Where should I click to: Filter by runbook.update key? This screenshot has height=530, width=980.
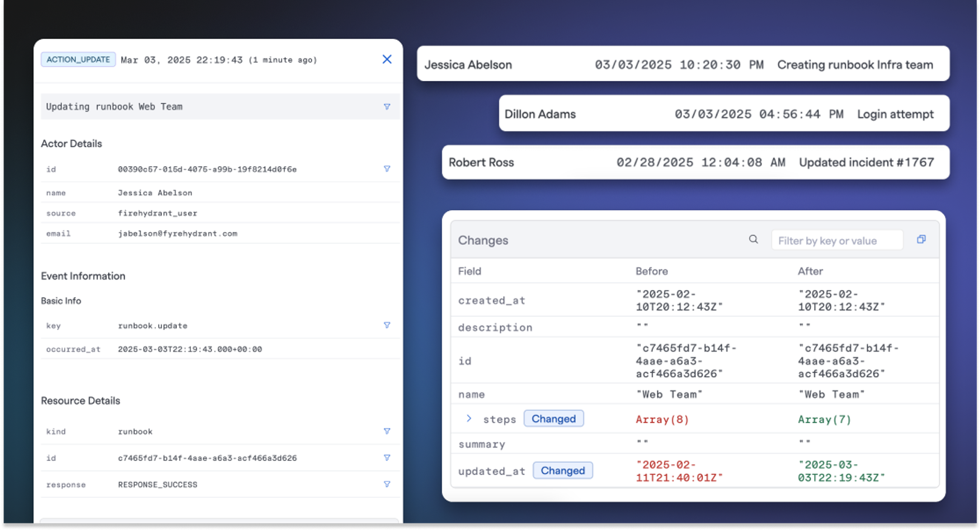coord(387,325)
